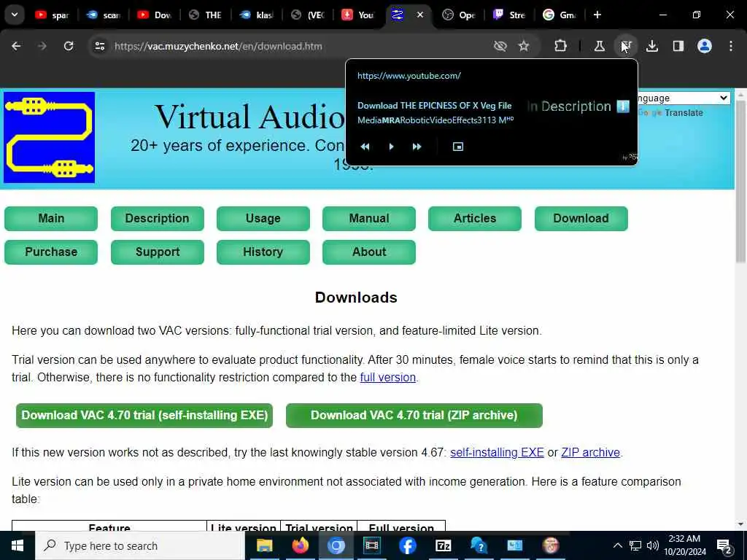Open the Usage navigation button
This screenshot has height=560, width=747.
(263, 219)
